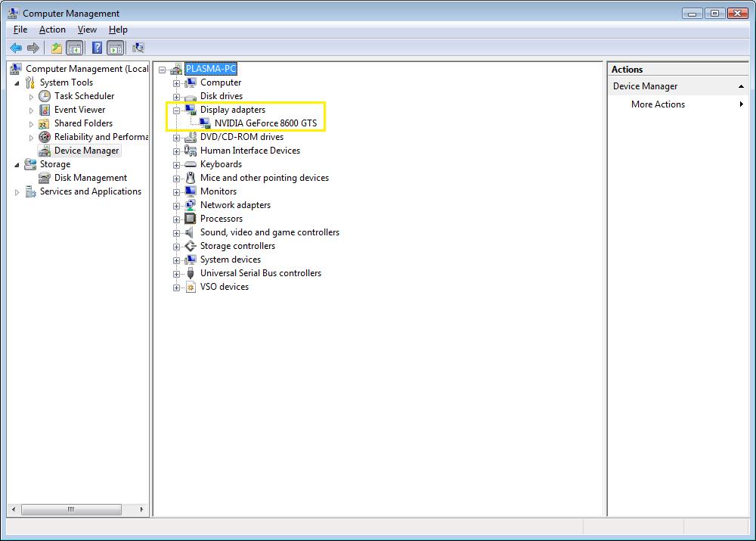Viewport: 756px width, 541px height.
Task: Click the Services and Applications icon
Action: (30, 191)
